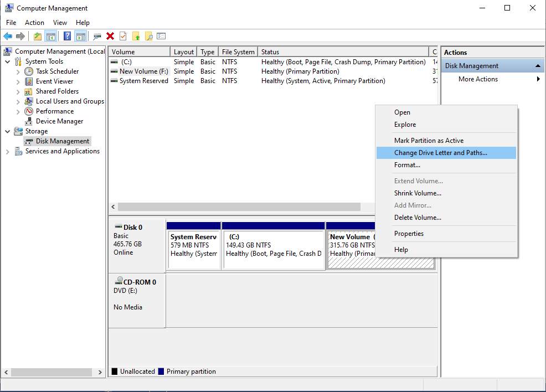Open the View menu
546x392 pixels.
60,23
